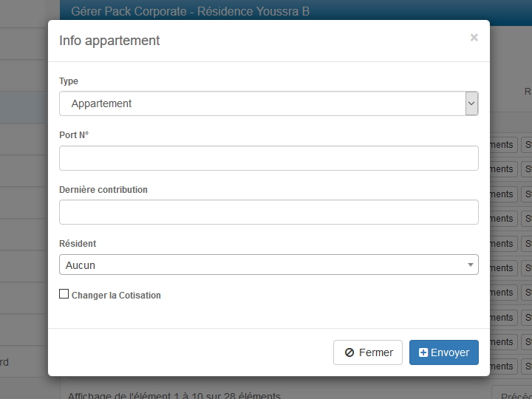532x399 pixels.
Task: Click the ban icon on Fermer
Action: pyautogui.click(x=349, y=353)
